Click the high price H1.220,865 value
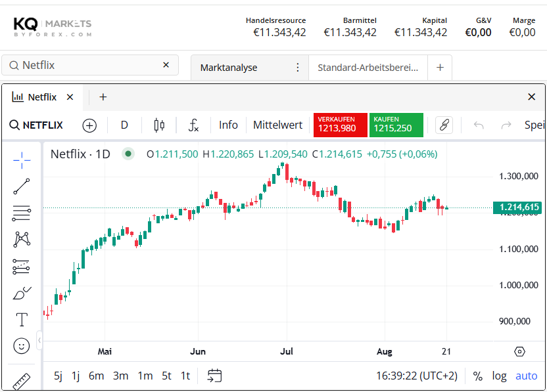Image resolution: width=547 pixels, height=392 pixels. (x=228, y=154)
